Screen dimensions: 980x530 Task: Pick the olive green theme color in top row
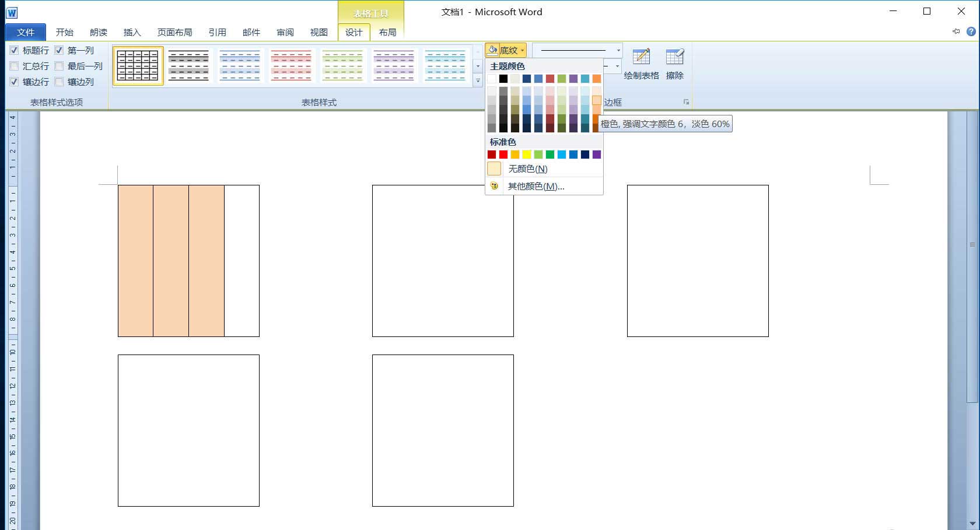click(x=562, y=79)
